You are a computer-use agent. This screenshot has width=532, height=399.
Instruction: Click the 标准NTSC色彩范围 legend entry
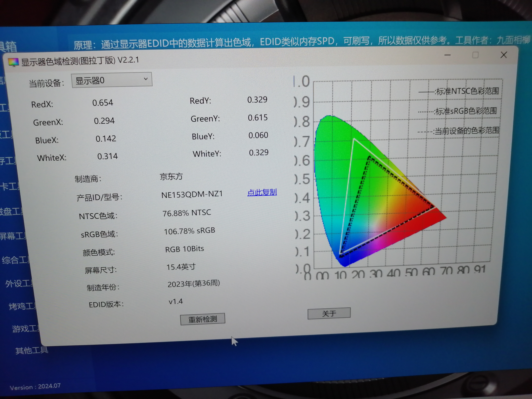click(x=467, y=91)
